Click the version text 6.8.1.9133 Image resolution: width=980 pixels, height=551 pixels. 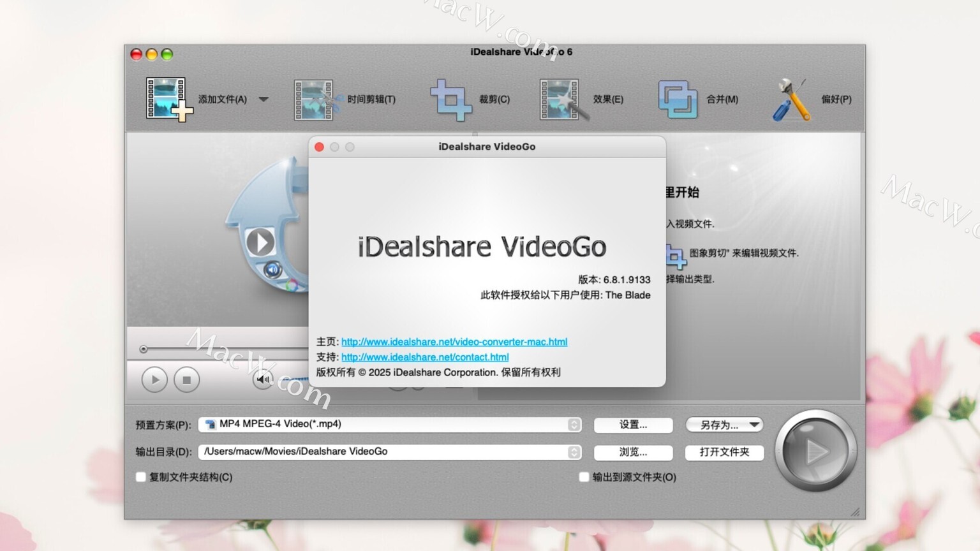click(627, 280)
